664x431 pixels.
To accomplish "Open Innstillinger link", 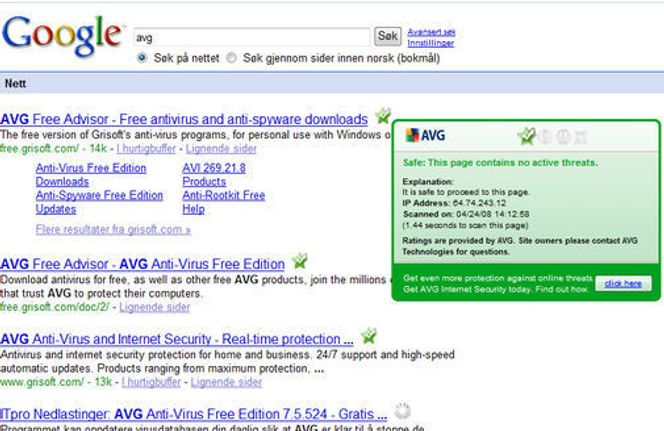I will [x=431, y=43].
